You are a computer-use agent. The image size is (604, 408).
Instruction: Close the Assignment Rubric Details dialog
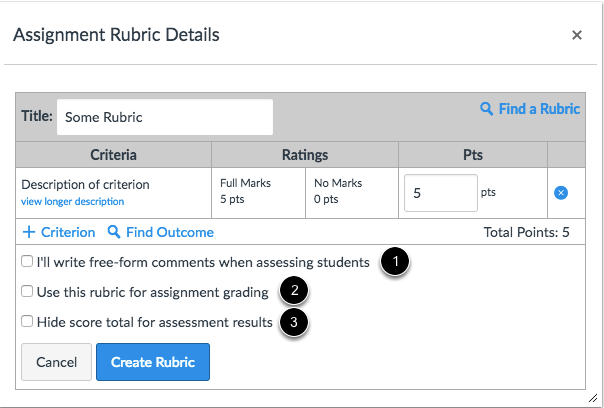576,35
